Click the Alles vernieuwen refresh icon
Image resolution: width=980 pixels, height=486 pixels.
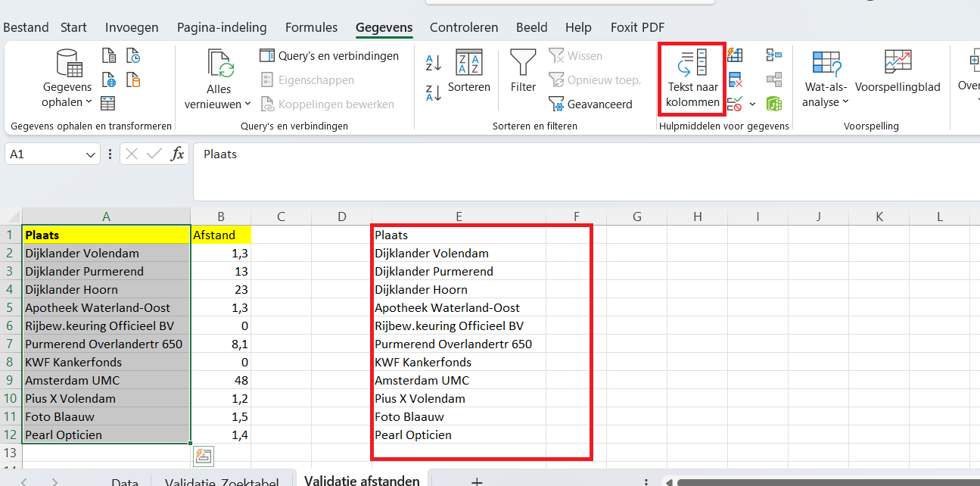tap(219, 65)
